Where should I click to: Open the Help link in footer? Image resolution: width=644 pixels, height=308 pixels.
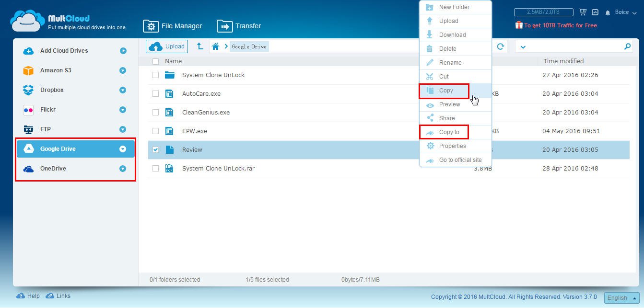point(28,296)
